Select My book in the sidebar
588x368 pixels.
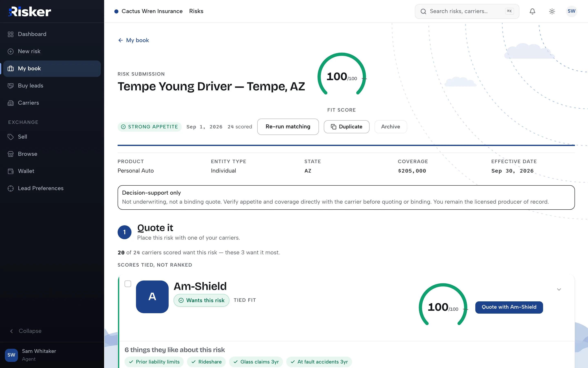pos(52,69)
